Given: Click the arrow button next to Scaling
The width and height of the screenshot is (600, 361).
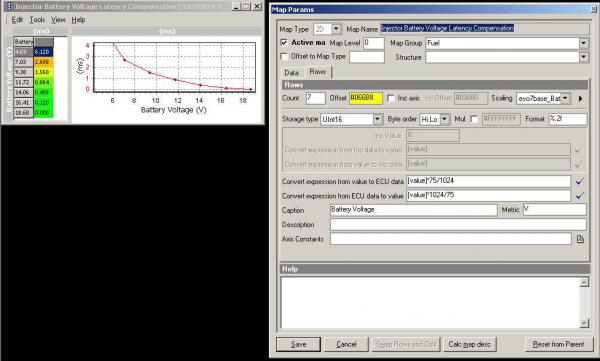Looking at the screenshot, I should pos(580,98).
